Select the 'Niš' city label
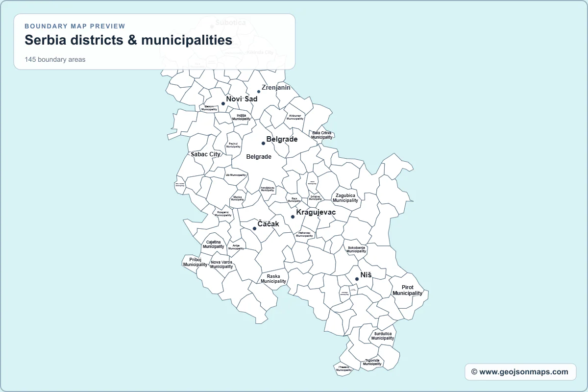Screen dimensions: 588x392 (366, 275)
